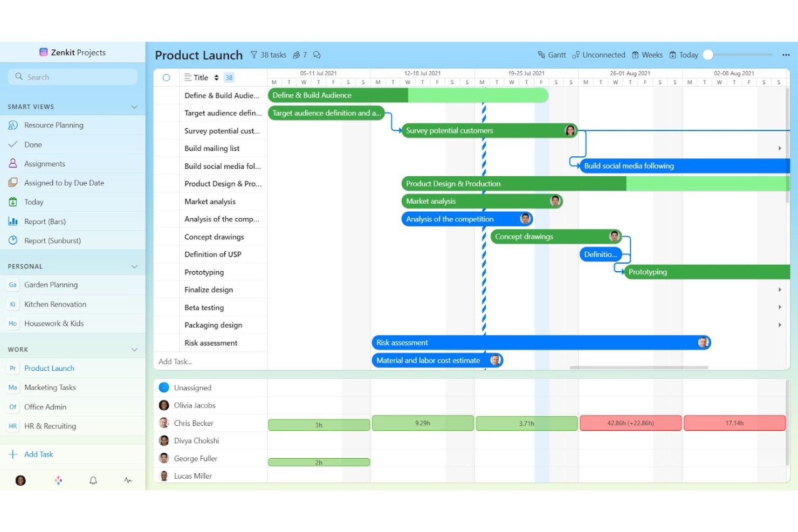Viewport: 798px width, 532px height.
Task: Switch to the Marketing Tasks project
Action: 50,387
